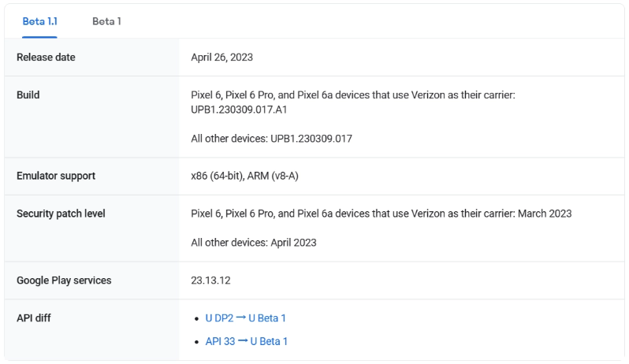Screen dimensions: 629x364
Task: Open the API 33 to U Beta 1 diff link
Action: (246, 341)
